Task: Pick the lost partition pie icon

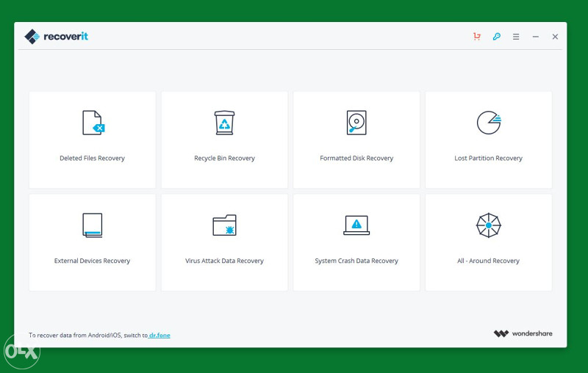Action: (x=489, y=123)
